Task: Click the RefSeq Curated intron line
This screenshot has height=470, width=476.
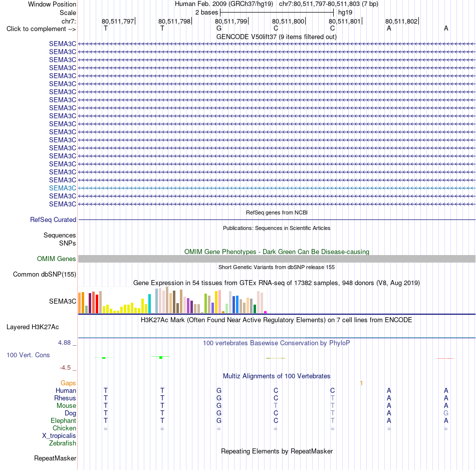Action: (277, 219)
